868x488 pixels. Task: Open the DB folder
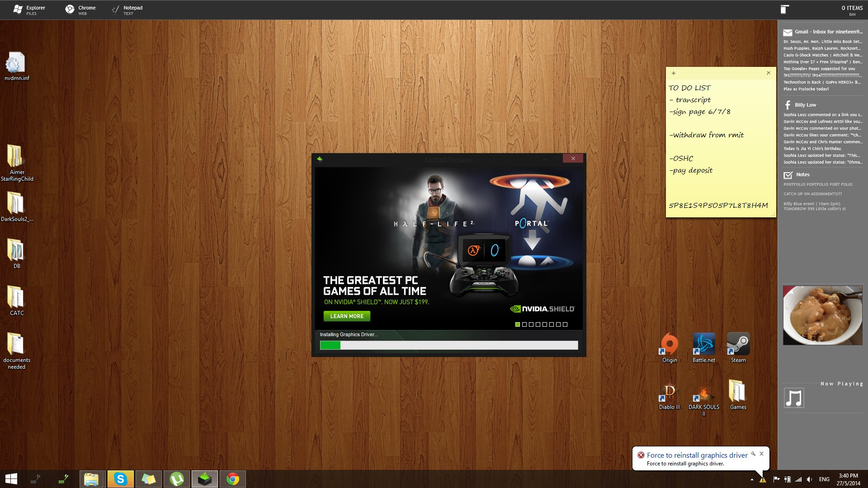[x=17, y=253]
